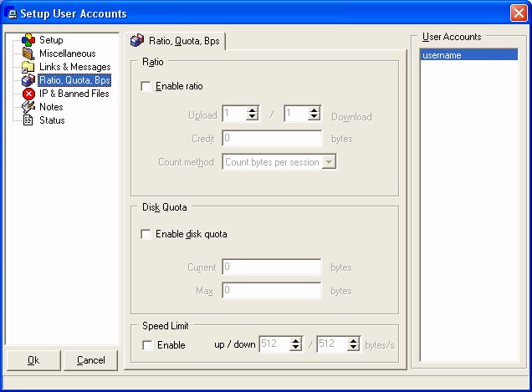Click the up speed field showing 512
Image resolution: width=532 pixels, height=392 pixels.
[275, 344]
